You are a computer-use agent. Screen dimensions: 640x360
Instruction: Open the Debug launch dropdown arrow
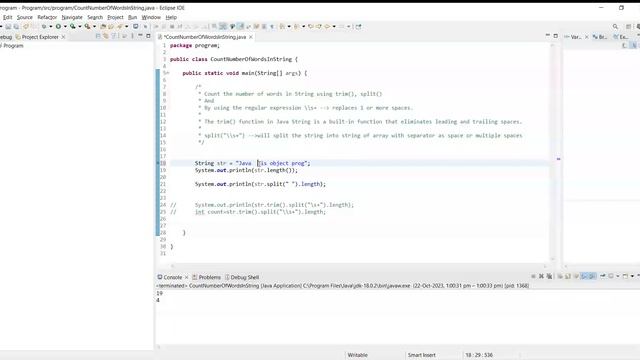tap(50, 27)
